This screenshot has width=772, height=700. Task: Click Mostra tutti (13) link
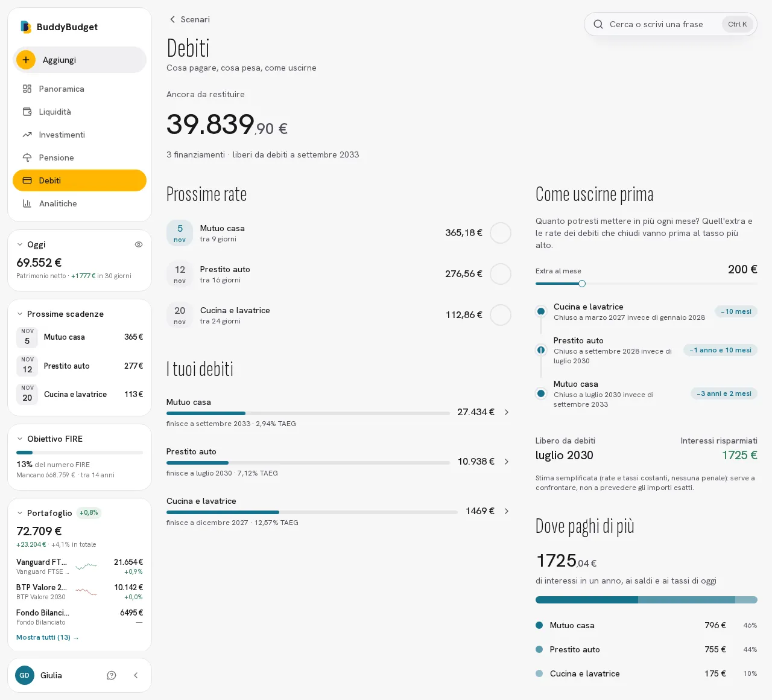pyautogui.click(x=48, y=637)
